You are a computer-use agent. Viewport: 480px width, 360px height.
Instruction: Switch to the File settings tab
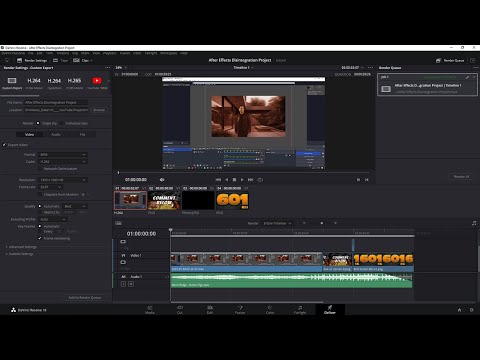click(82, 134)
